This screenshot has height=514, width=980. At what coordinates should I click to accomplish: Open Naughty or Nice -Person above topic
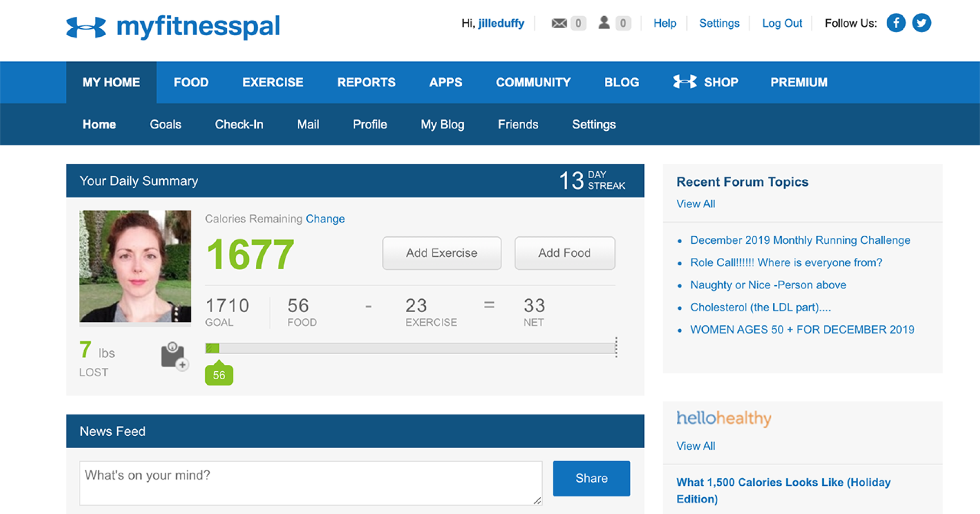[768, 285]
